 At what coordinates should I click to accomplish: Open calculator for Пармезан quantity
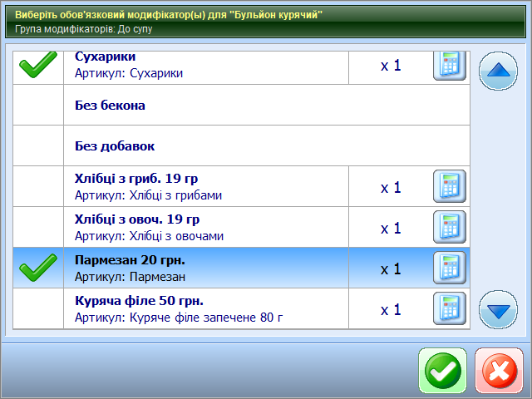pyautogui.click(x=450, y=268)
